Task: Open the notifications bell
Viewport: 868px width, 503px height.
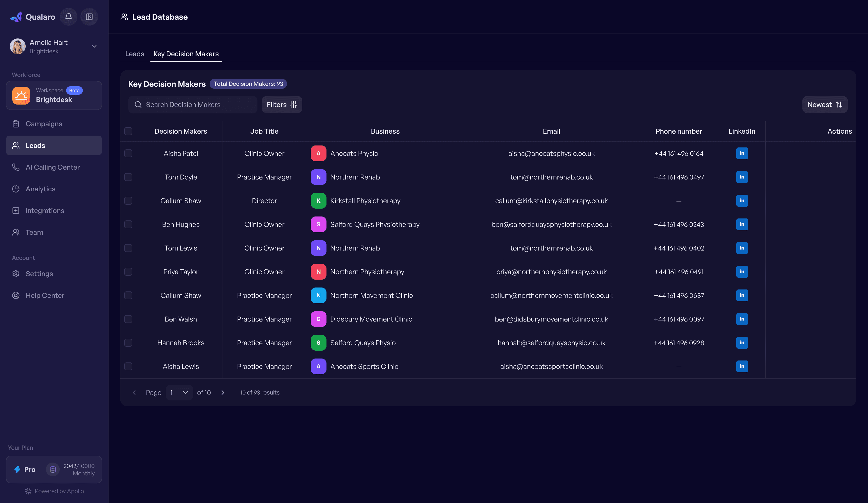Action: 69,17
